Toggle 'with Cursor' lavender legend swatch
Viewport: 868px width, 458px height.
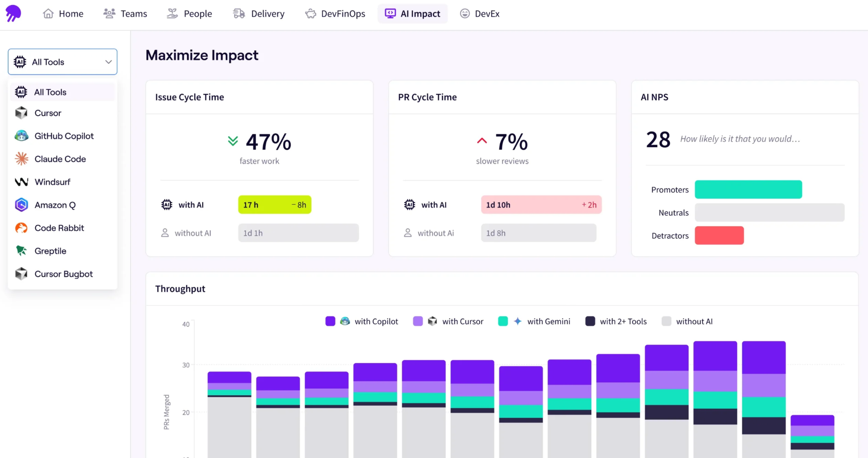tap(418, 321)
